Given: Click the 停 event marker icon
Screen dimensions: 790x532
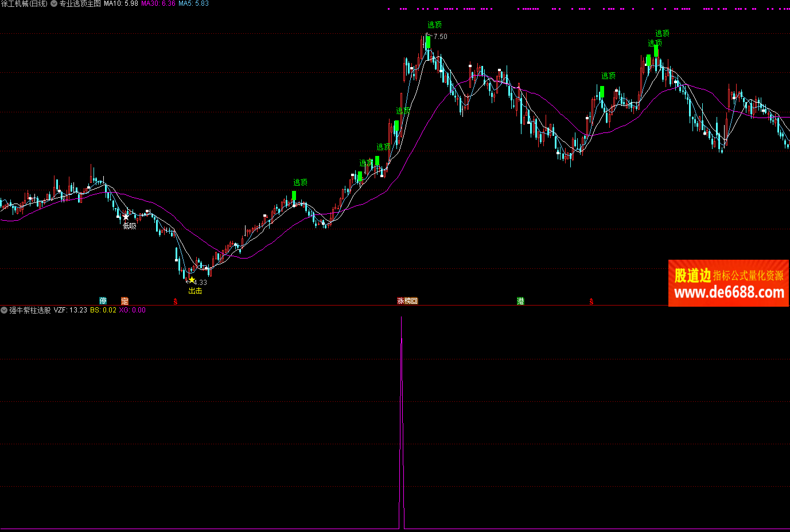Looking at the screenshot, I should (103, 301).
